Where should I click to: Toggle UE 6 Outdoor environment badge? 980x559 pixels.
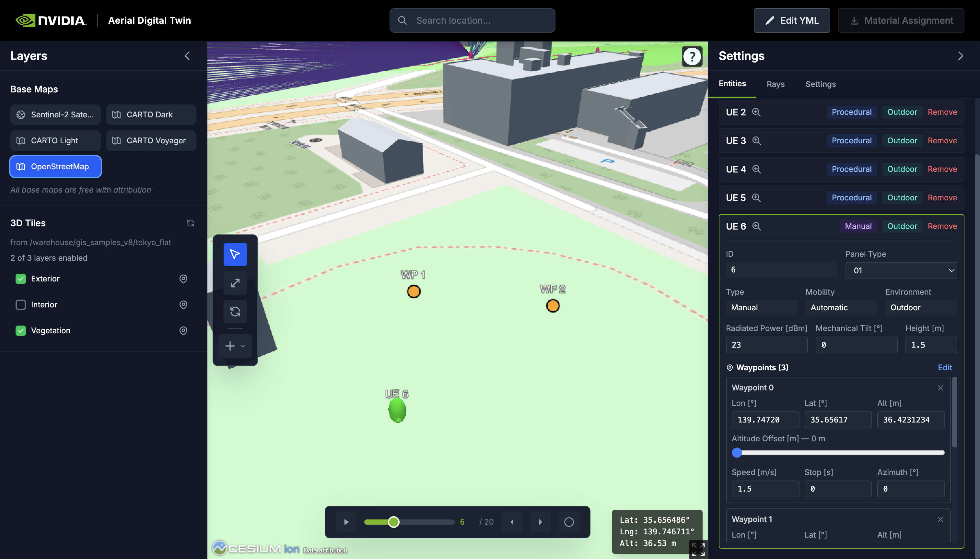tap(902, 226)
